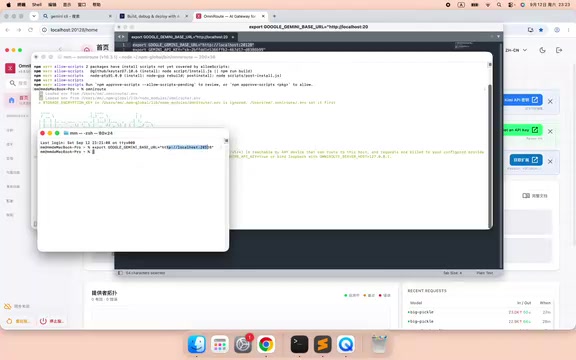Click the blue button in the third promo card
This screenshot has width=576, height=360.
(526, 160)
